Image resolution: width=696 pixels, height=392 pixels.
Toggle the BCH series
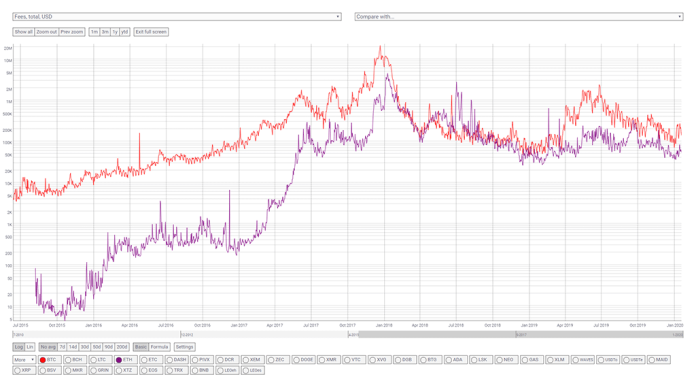pyautogui.click(x=75, y=360)
